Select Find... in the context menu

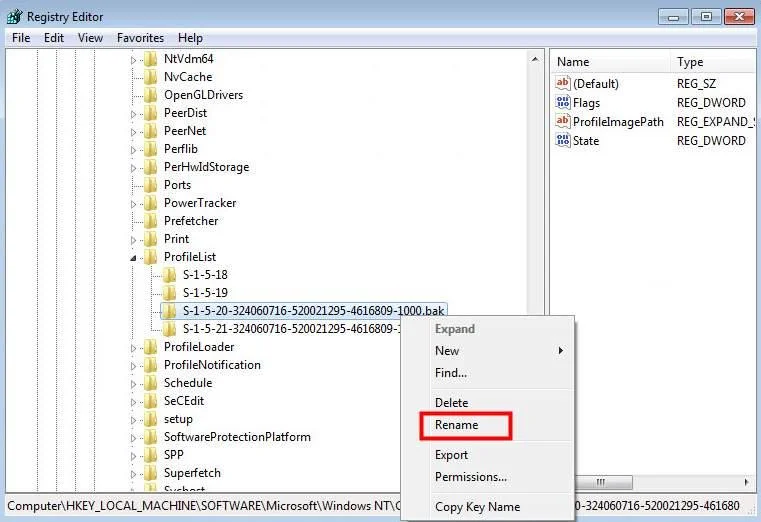[451, 373]
